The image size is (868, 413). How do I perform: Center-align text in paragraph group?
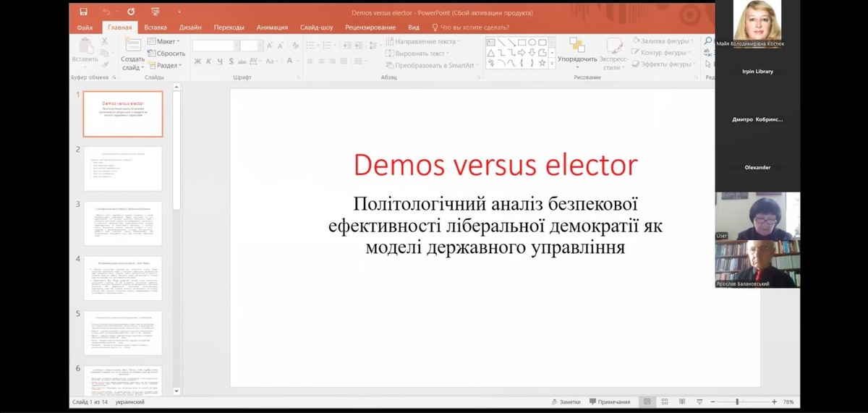coord(321,61)
